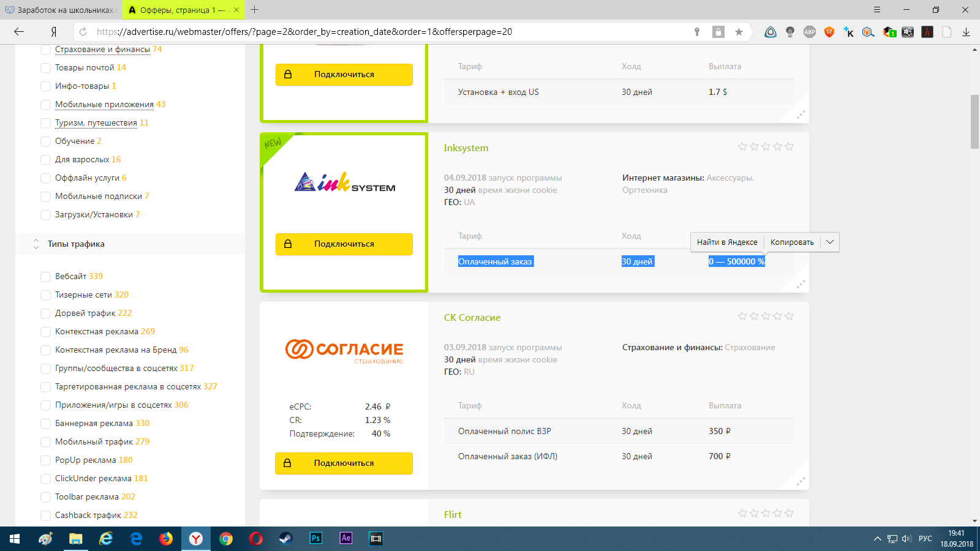
Task: Open the lightbulb extension icon
Action: (790, 32)
